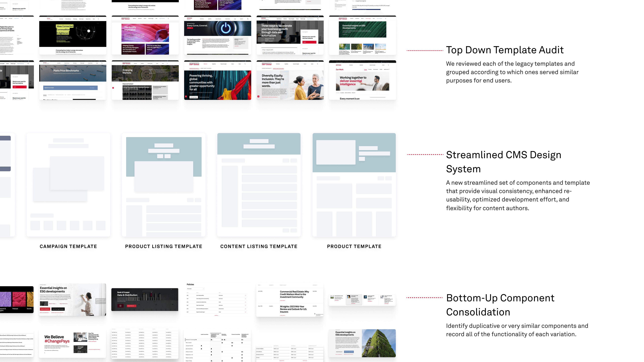View the 'Powering thriving, global communities' thumbnail
The image size is (644, 362).
tap(218, 80)
